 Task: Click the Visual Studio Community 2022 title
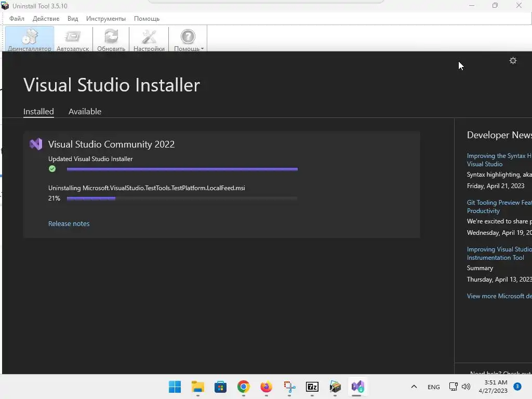(111, 144)
